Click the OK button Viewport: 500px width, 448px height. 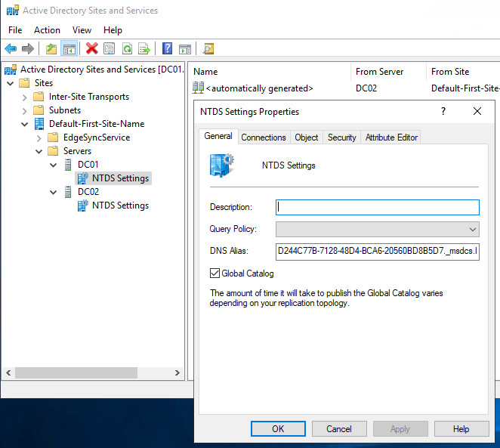pos(278,429)
